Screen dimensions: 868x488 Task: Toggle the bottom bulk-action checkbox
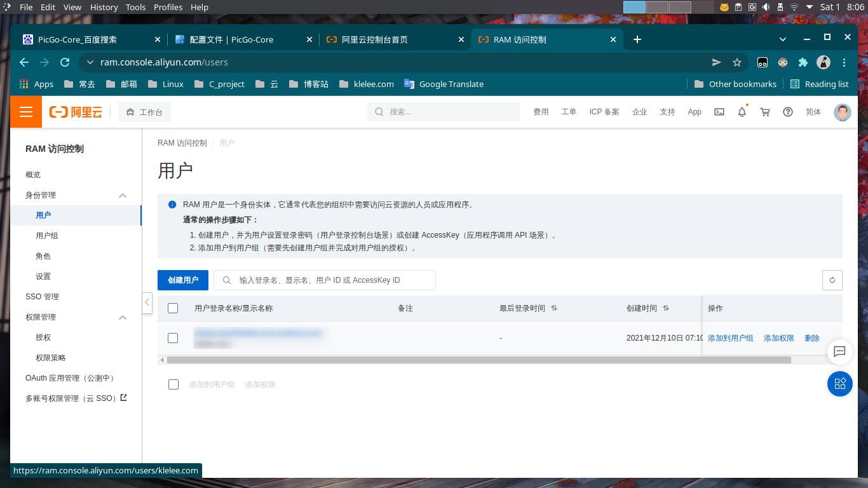click(x=173, y=384)
